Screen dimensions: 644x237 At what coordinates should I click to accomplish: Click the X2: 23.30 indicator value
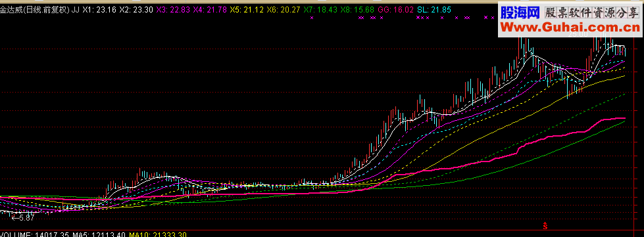coord(137,9)
